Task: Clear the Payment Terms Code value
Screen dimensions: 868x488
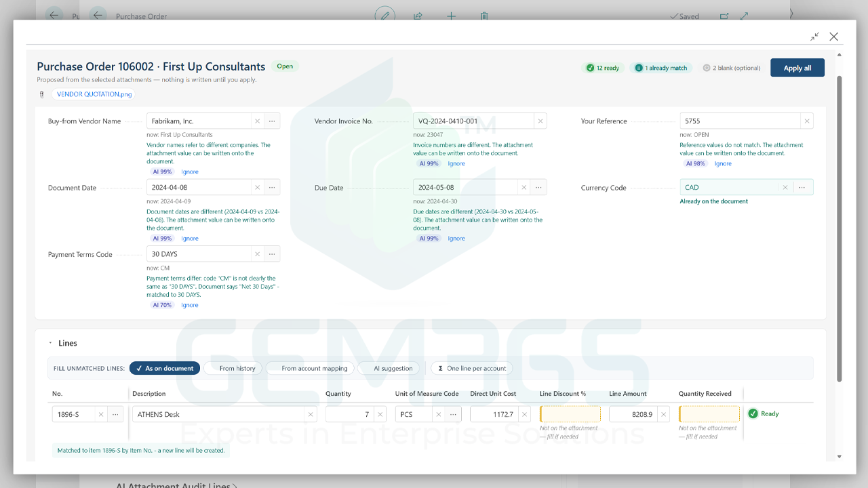Action: tap(257, 254)
